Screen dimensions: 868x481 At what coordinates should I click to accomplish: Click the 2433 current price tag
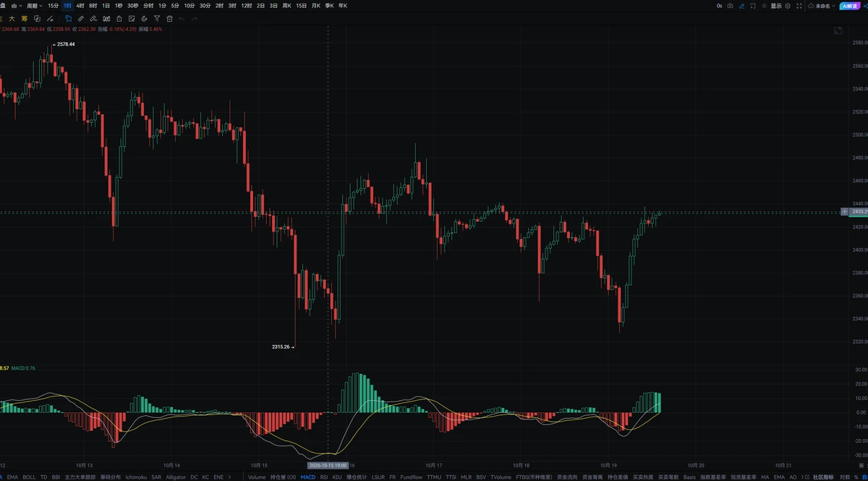[x=859, y=211]
